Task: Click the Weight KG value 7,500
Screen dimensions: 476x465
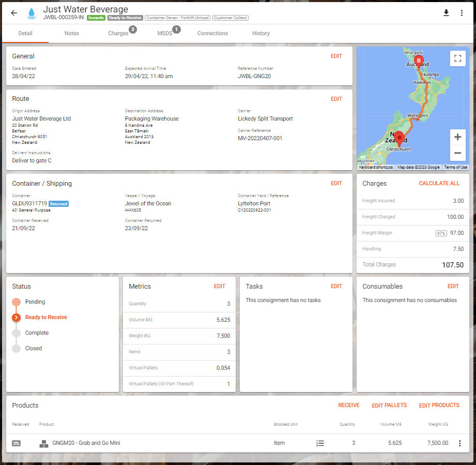Action: click(223, 336)
